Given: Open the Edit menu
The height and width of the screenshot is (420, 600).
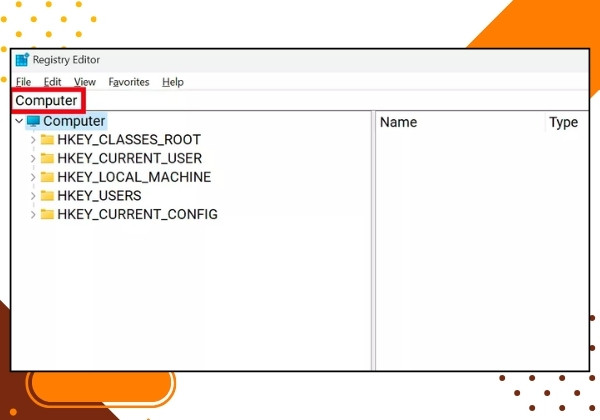Looking at the screenshot, I should click(52, 82).
